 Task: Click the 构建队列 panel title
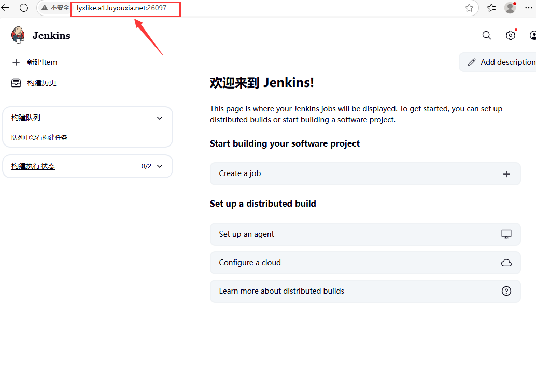tap(26, 118)
